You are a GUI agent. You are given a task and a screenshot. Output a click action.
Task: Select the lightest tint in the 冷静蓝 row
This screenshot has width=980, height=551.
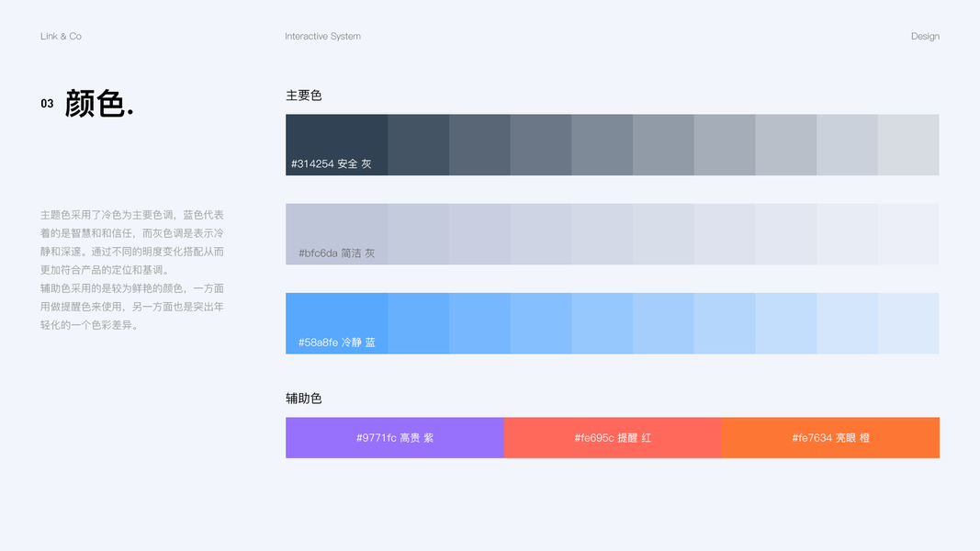(908, 323)
